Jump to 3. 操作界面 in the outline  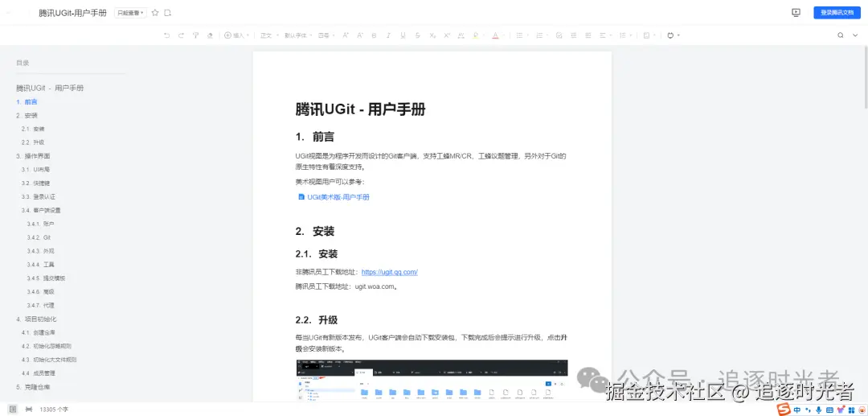[x=33, y=156]
